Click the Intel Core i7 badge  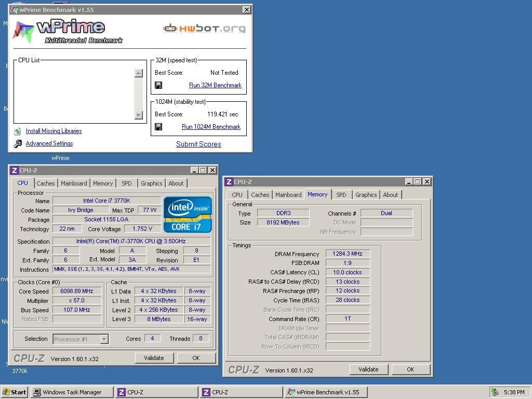pos(188,215)
